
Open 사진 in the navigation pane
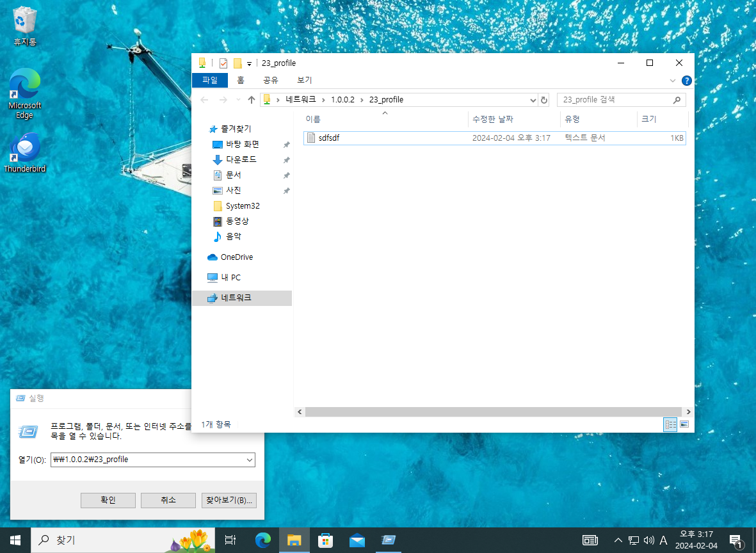pos(234,191)
